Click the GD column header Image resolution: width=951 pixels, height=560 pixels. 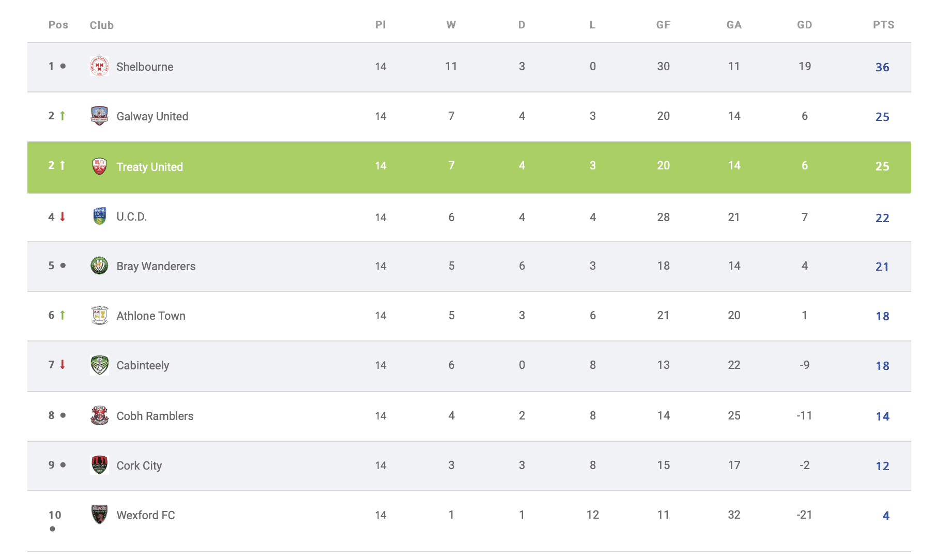[804, 25]
